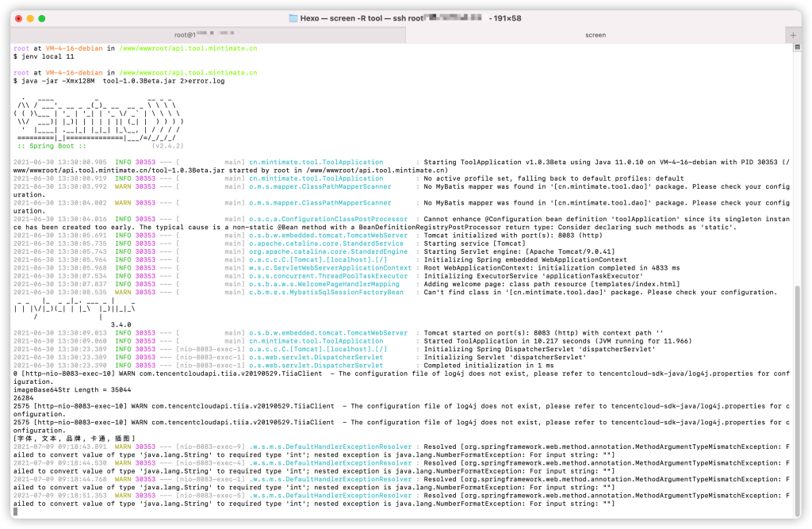Click 'o.s.b.a.w.s.WelcomePageHandlerMapping' logger name

click(x=324, y=284)
